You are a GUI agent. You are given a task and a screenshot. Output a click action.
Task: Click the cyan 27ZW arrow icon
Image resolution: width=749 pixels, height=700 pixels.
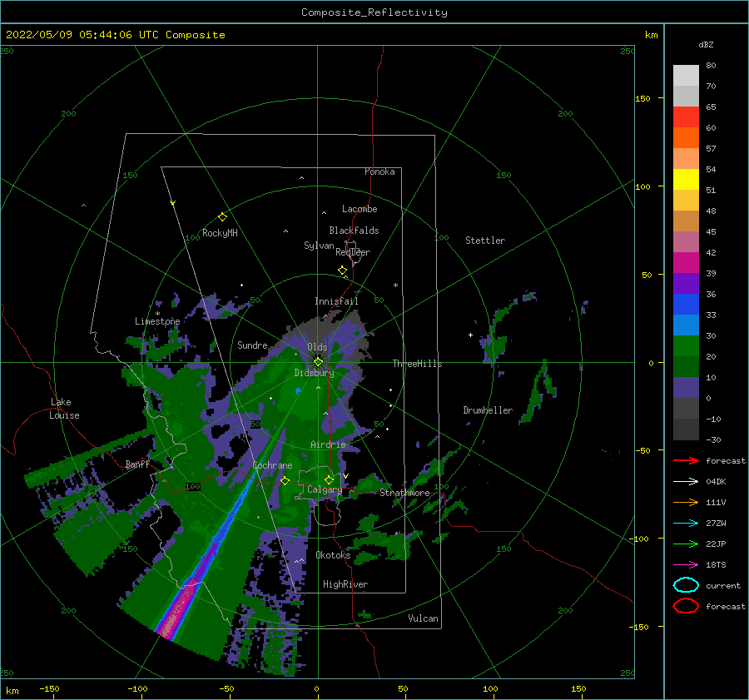pos(686,524)
